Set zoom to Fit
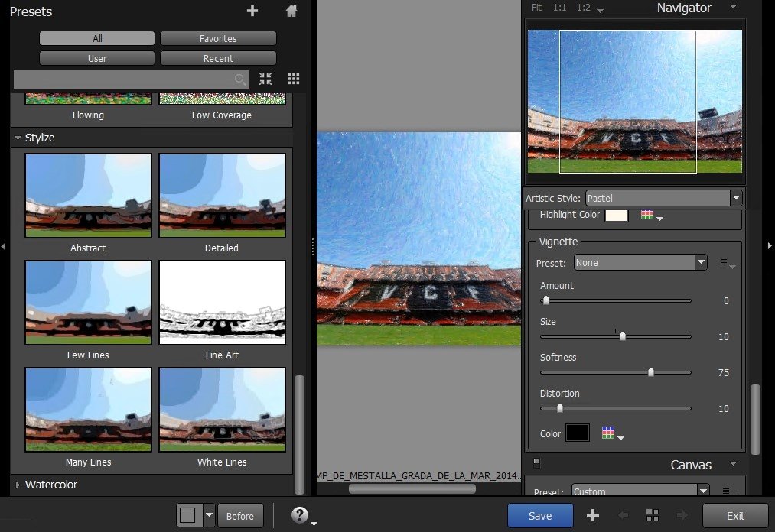775x532 pixels. (536, 8)
